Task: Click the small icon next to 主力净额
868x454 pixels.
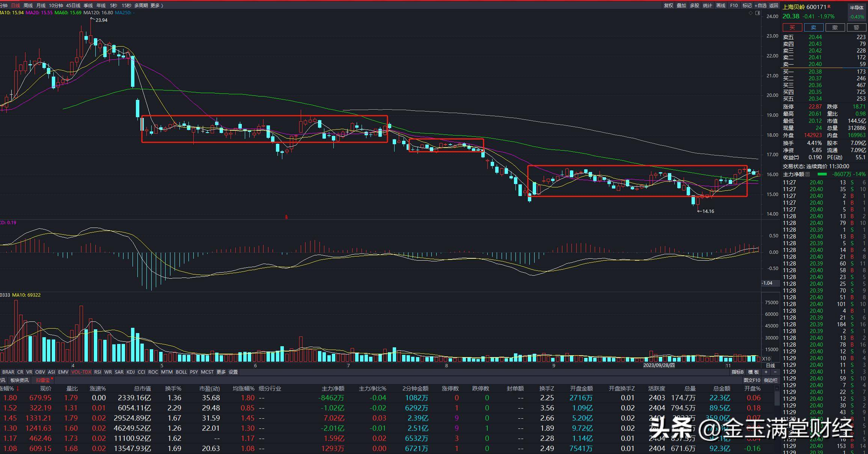Action: pos(808,174)
